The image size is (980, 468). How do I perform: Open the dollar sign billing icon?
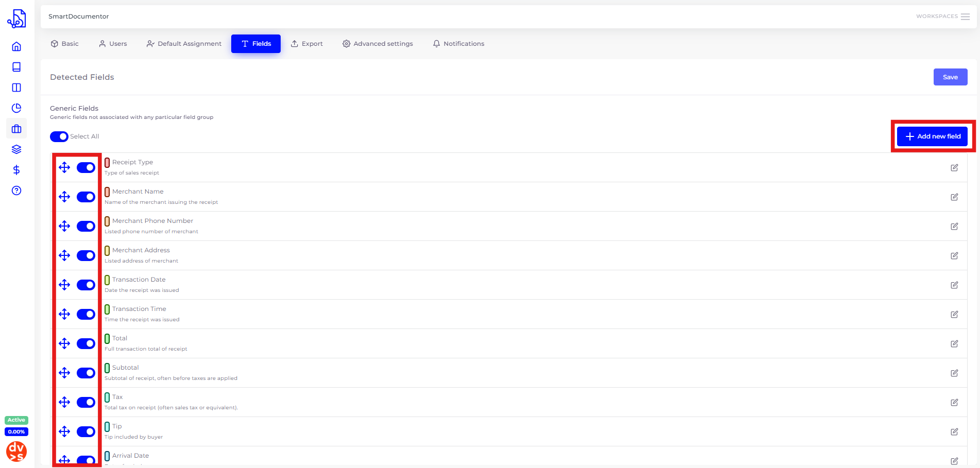coord(16,170)
